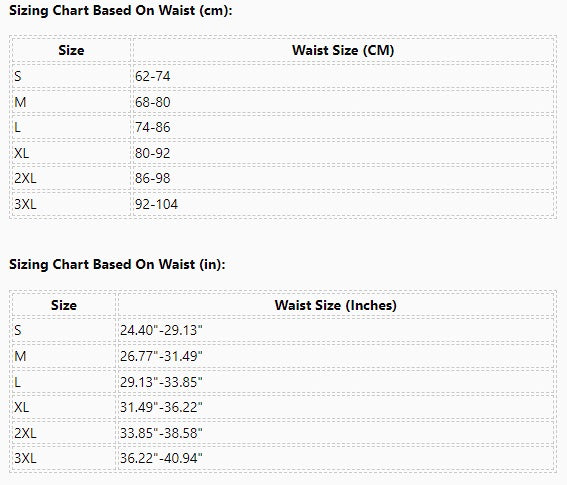Screen dimensions: 567x485
Task: Click the 74-86 waist range for L
Action: tap(152, 127)
